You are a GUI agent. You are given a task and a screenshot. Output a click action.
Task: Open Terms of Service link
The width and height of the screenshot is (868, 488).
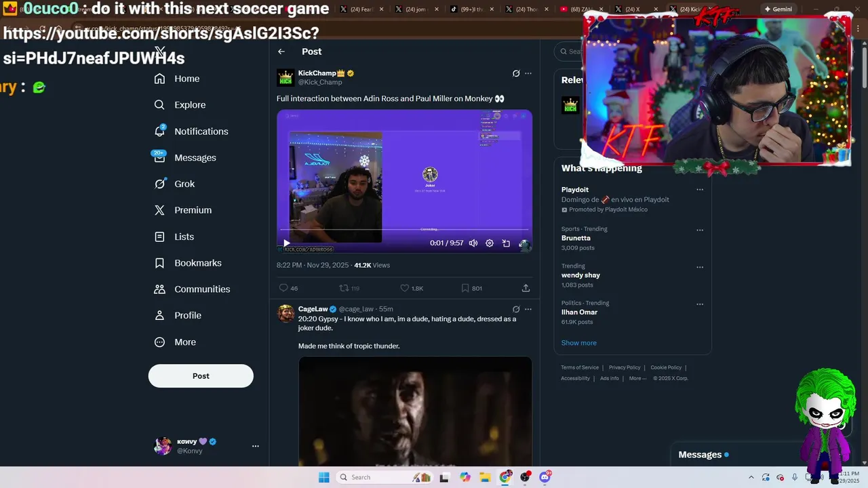(580, 367)
